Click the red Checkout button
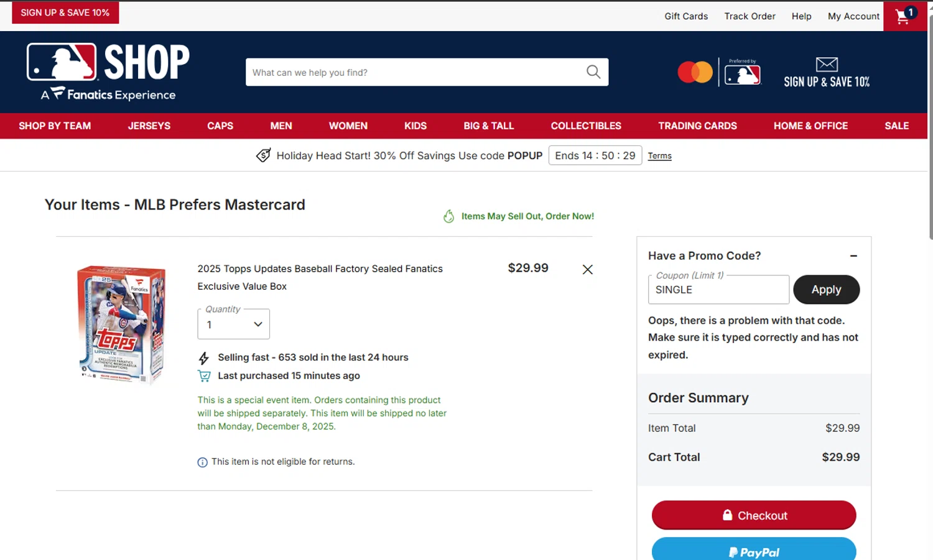 point(754,515)
